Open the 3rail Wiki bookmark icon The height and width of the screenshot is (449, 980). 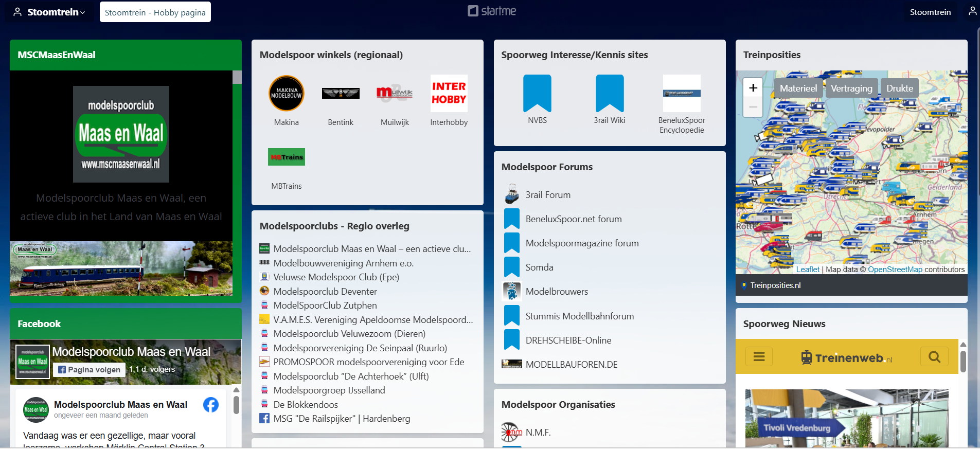[610, 93]
